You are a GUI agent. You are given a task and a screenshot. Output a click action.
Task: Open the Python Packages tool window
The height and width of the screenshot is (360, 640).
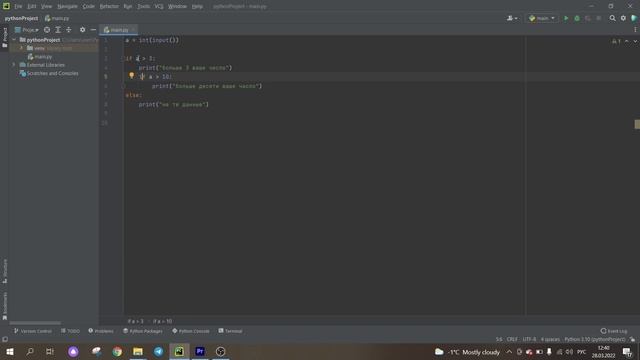pyautogui.click(x=143, y=331)
